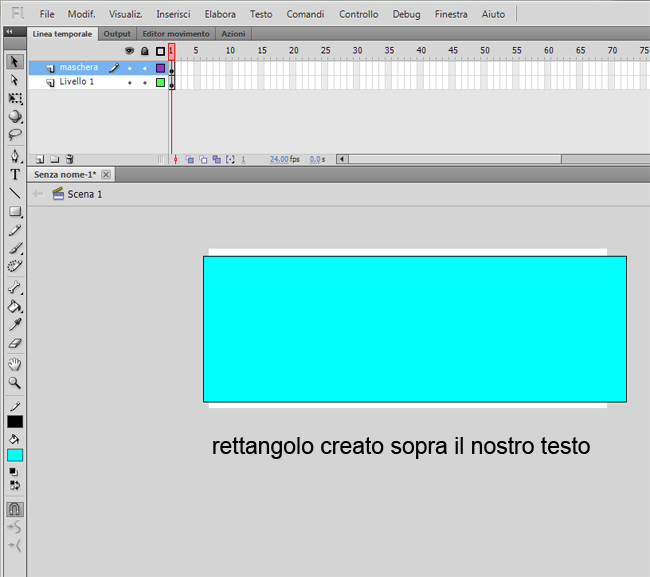Toggle visibility dot of Livello 1

coord(130,82)
